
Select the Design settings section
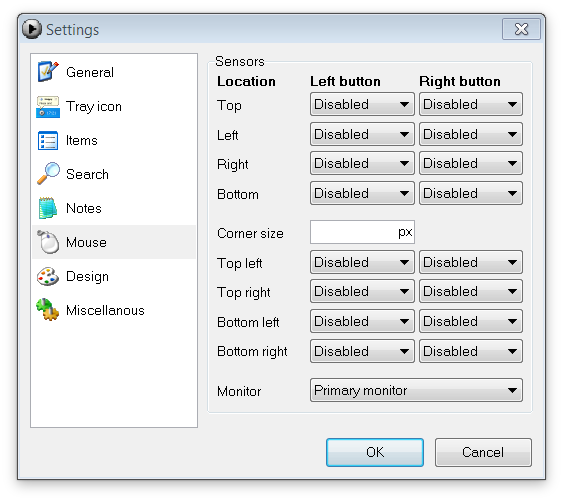click(x=114, y=276)
